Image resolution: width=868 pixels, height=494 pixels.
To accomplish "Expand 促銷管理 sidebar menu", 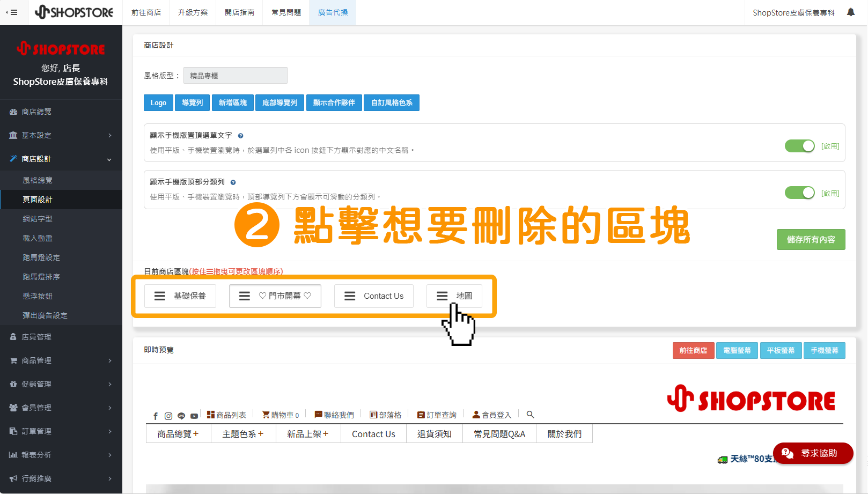I will pos(61,384).
